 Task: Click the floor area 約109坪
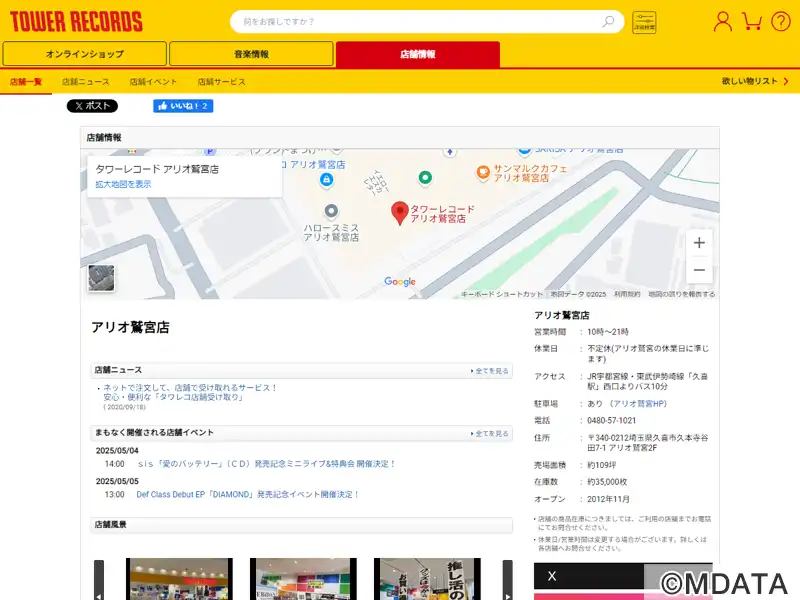tap(602, 465)
